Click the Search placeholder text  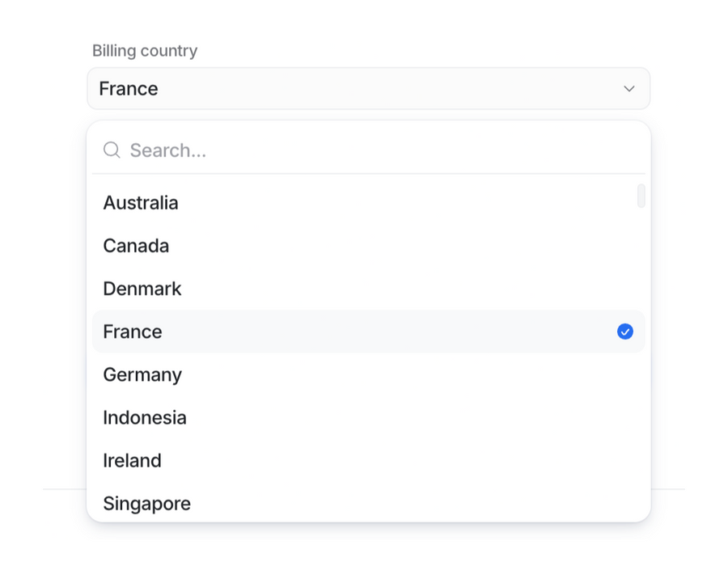(x=170, y=150)
